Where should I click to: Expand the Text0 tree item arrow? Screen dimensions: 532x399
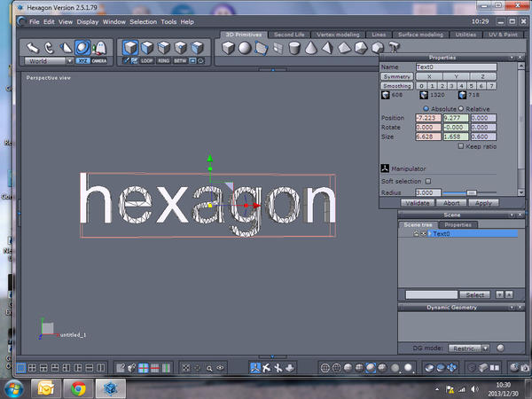coord(429,233)
